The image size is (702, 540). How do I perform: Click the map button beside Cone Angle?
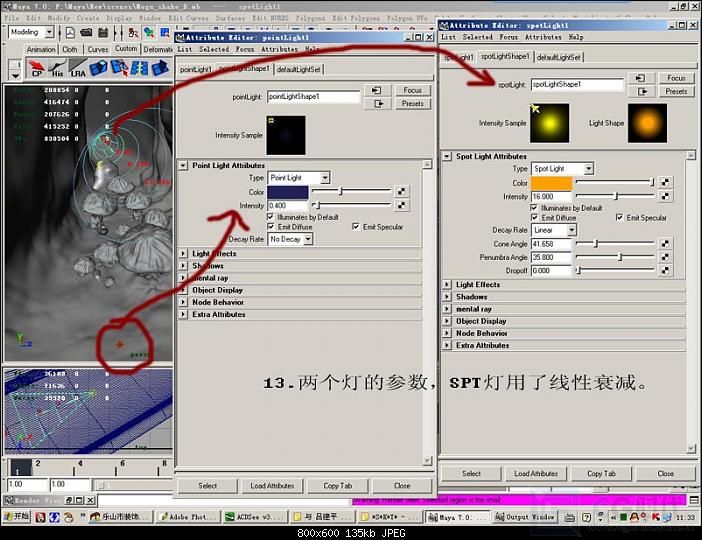(666, 243)
